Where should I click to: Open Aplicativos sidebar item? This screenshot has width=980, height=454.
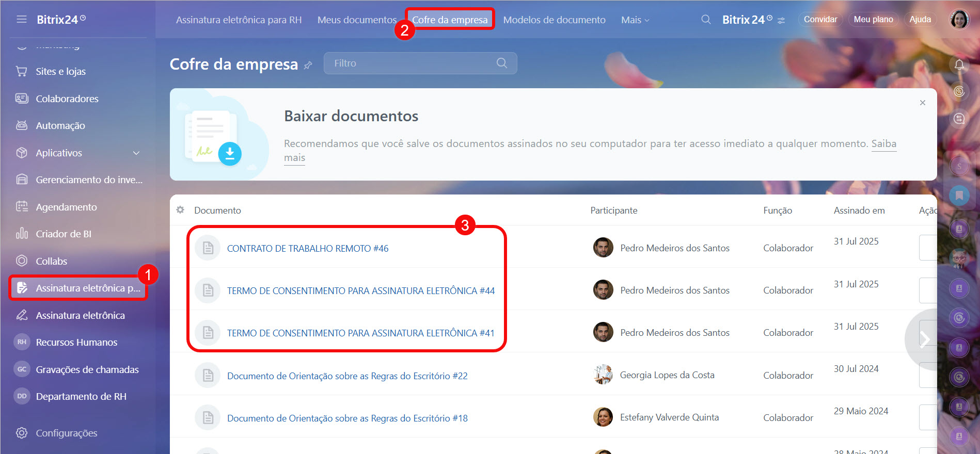(x=59, y=153)
